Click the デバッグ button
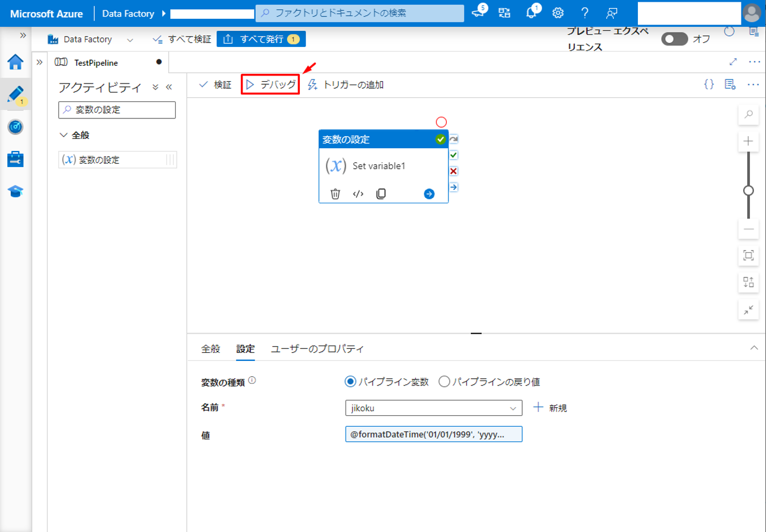Image resolution: width=766 pixels, height=532 pixels. tap(271, 85)
